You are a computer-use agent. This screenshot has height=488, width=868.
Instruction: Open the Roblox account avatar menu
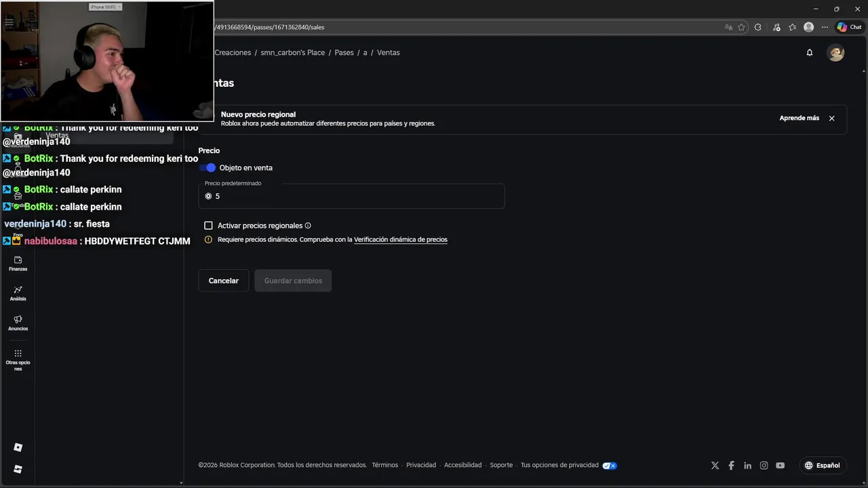click(835, 53)
